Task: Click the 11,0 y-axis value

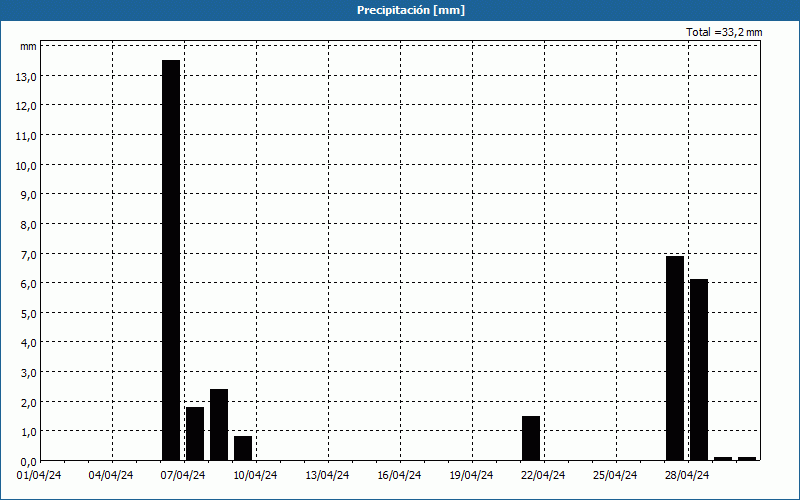Action: coord(26,136)
